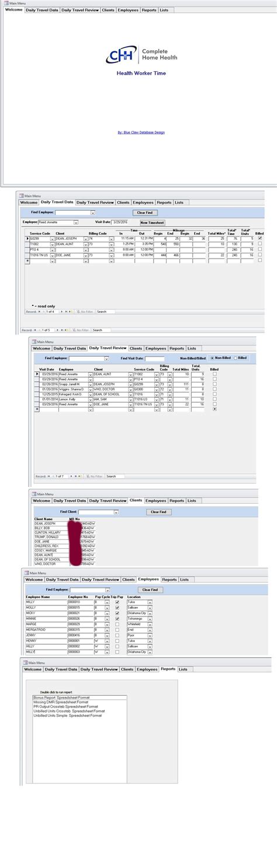Switch to Reports tab in Welcome window
The image size is (277, 868).
(149, 10)
